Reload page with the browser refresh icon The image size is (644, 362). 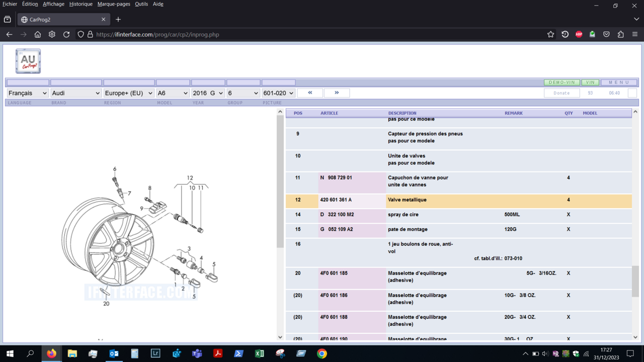66,35
